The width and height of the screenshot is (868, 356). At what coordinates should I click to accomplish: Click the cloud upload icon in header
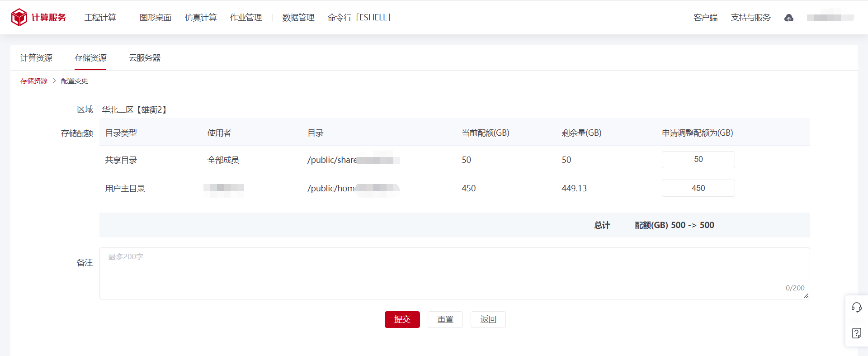tap(789, 18)
